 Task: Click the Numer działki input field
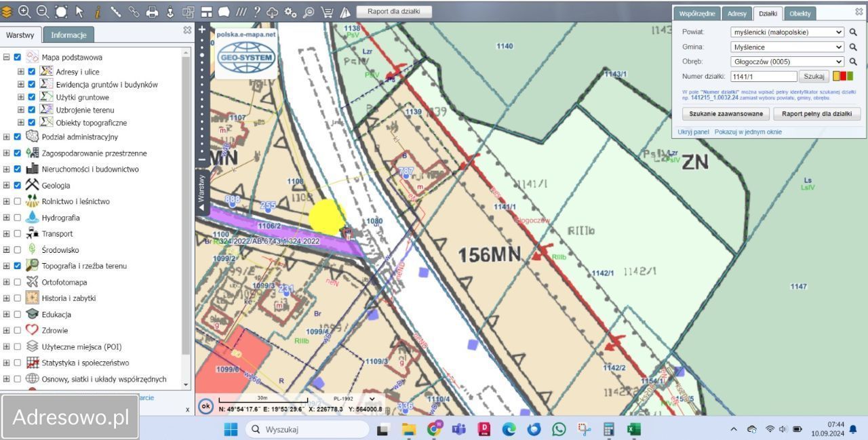coord(764,77)
